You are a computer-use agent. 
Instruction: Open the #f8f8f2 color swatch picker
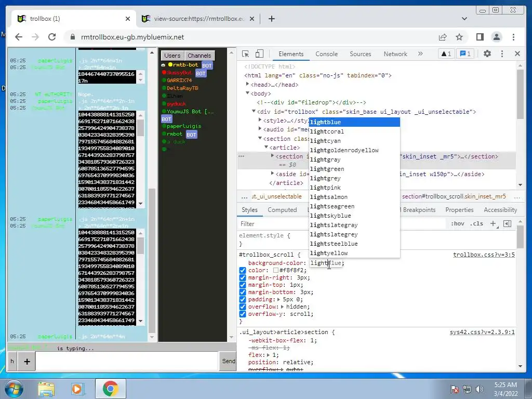[x=276, y=270]
